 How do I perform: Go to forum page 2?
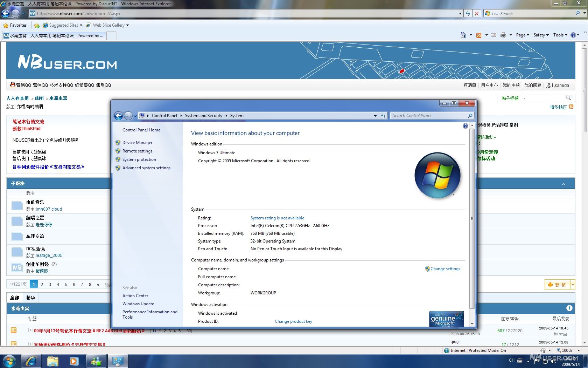point(42,284)
